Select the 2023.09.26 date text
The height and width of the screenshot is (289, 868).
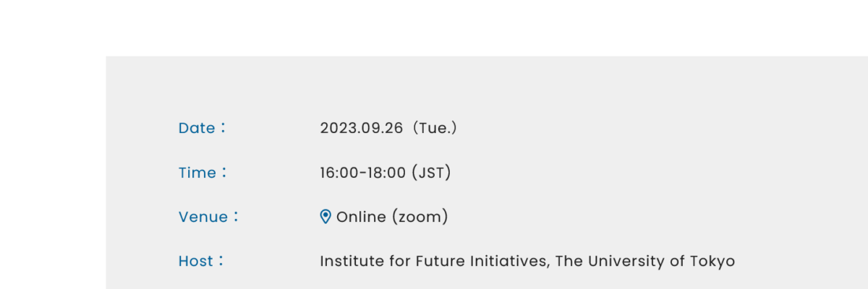point(361,128)
